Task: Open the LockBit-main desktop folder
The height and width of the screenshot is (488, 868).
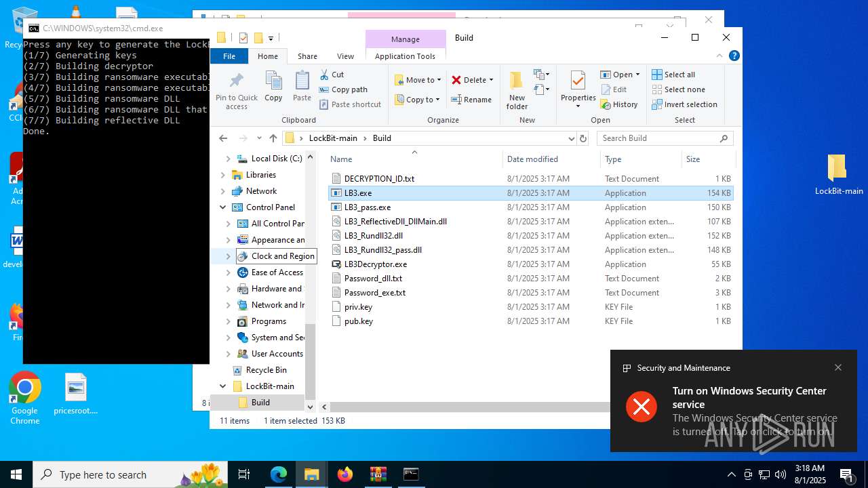Action: tap(838, 174)
